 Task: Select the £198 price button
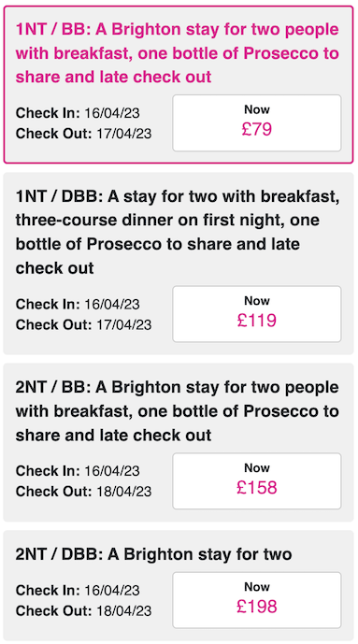257,600
